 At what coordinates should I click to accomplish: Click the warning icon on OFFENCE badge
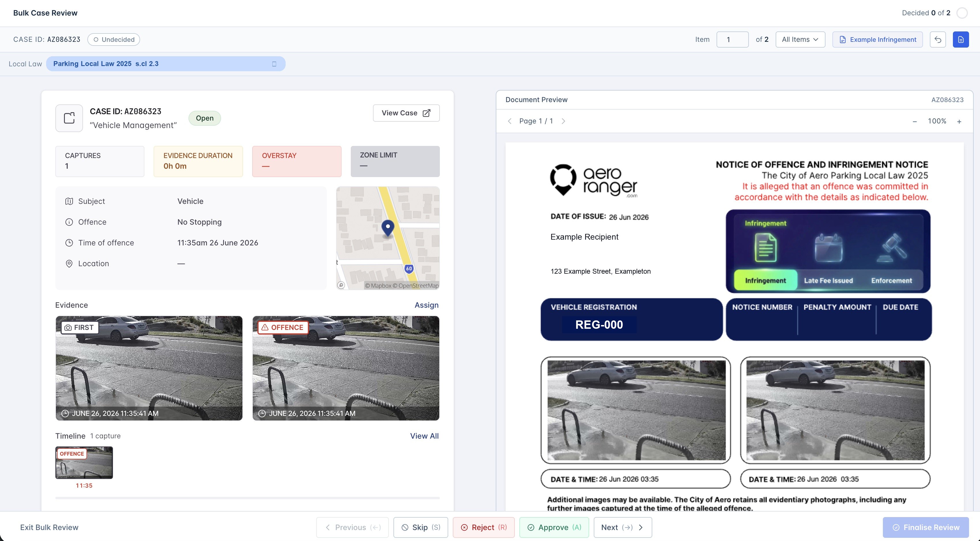(265, 328)
